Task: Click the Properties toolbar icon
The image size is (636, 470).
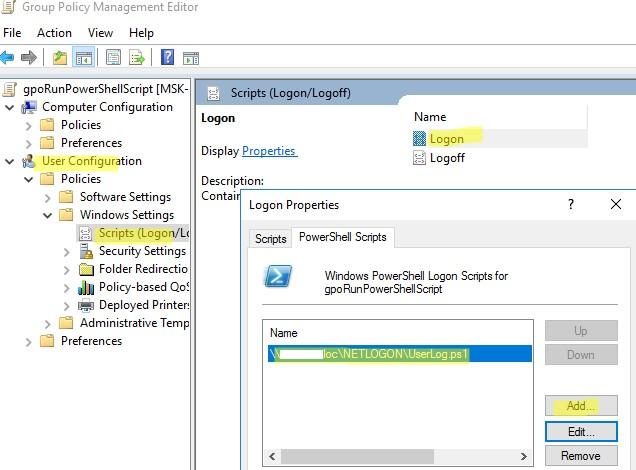Action: point(113,58)
